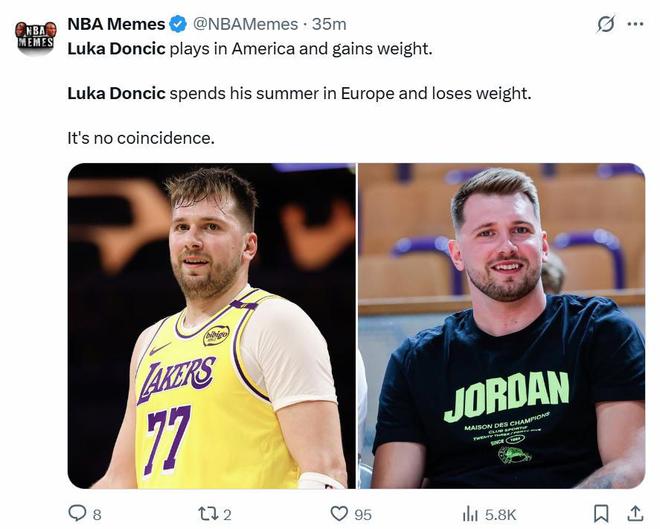Click the line about summer in Europe
The image size is (660, 529).
click(x=298, y=93)
